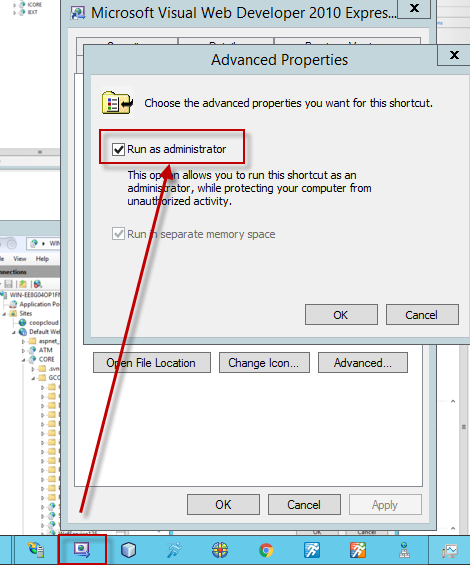Click the folder icon next to .svn
Viewport: 470px width, 565px height.
point(42,369)
